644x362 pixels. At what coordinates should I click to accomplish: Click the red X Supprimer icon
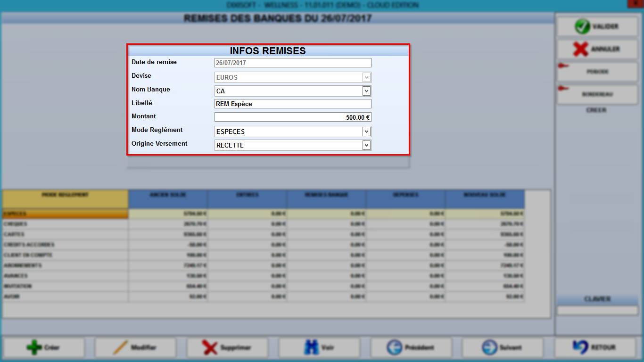[x=210, y=348]
